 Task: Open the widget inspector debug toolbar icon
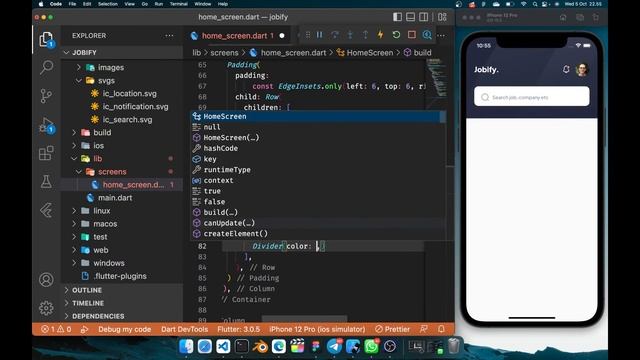click(x=427, y=35)
